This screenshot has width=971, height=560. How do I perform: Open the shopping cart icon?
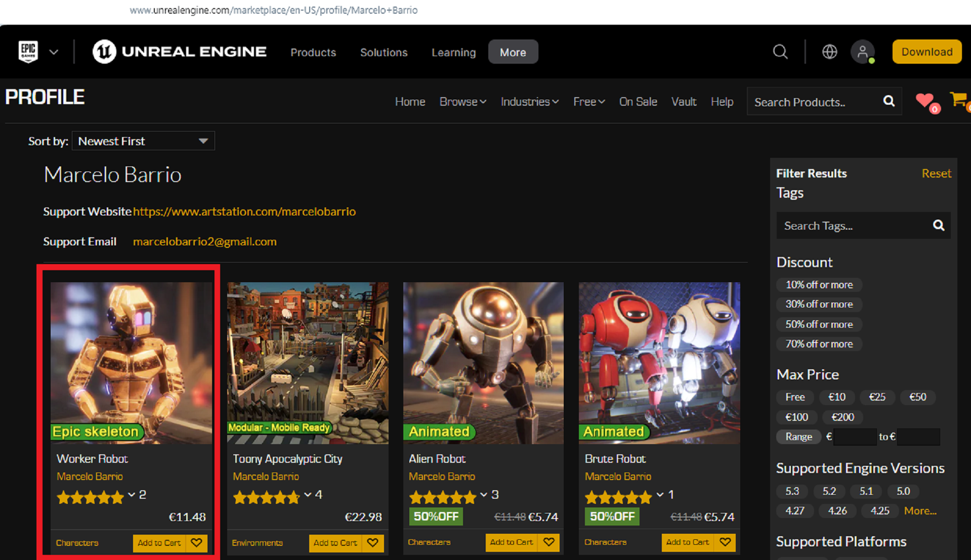click(x=959, y=101)
